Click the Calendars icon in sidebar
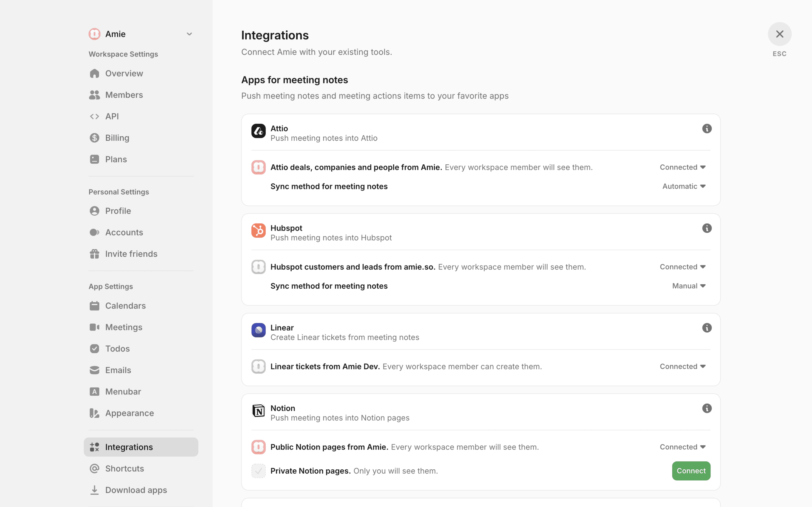This screenshot has height=507, width=812. coord(94,305)
